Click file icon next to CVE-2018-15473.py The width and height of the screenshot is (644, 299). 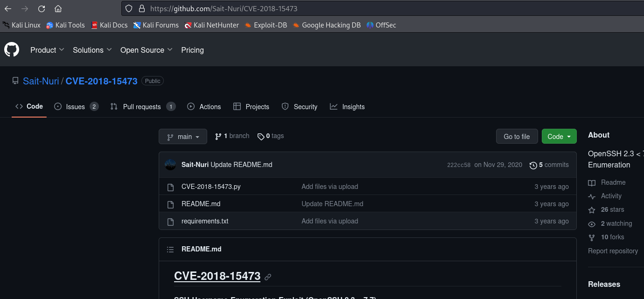tap(170, 187)
